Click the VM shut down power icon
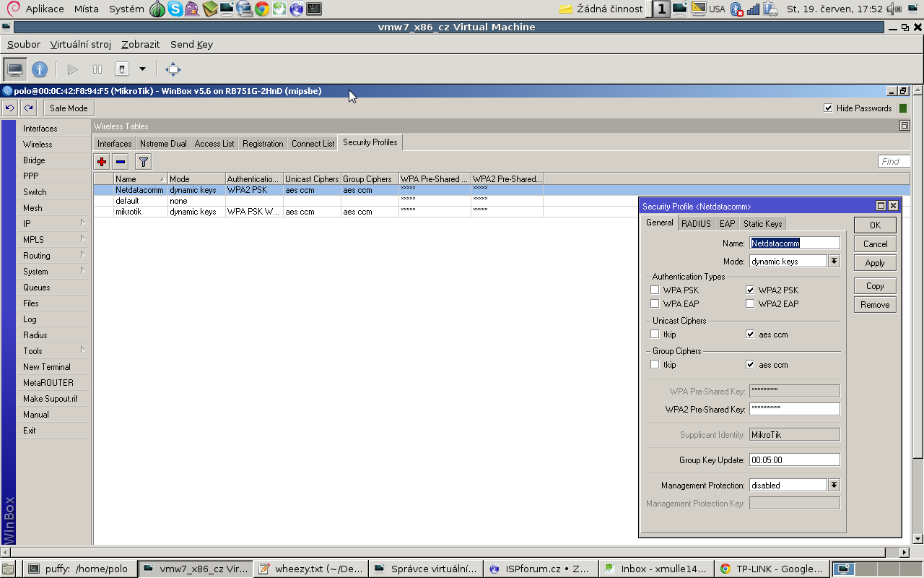 [x=122, y=69]
